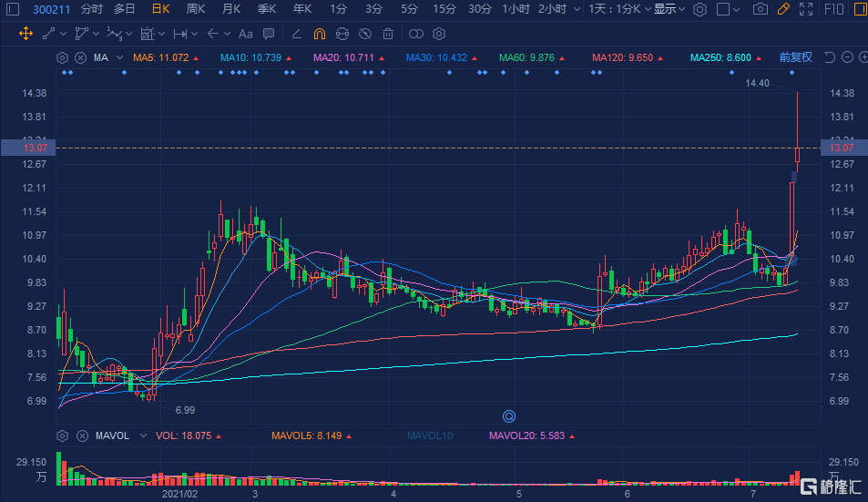The height and width of the screenshot is (502, 868).
Task: Toggle the right side panel
Action: pyautogui.click(x=857, y=9)
